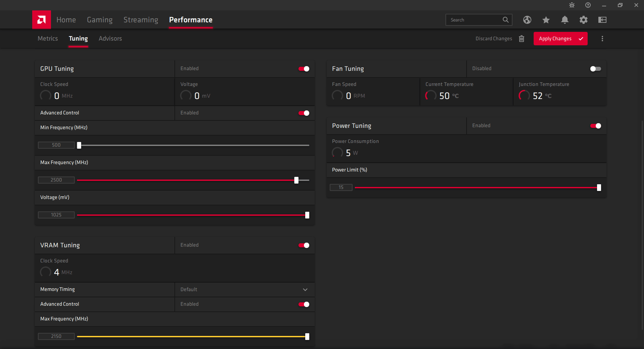
Task: Open settings gear icon
Action: coord(584,20)
